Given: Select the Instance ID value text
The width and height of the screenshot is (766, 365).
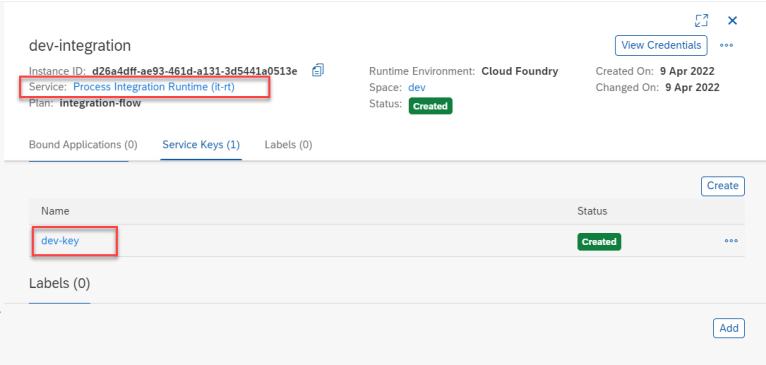Looking at the screenshot, I should click(x=194, y=71).
